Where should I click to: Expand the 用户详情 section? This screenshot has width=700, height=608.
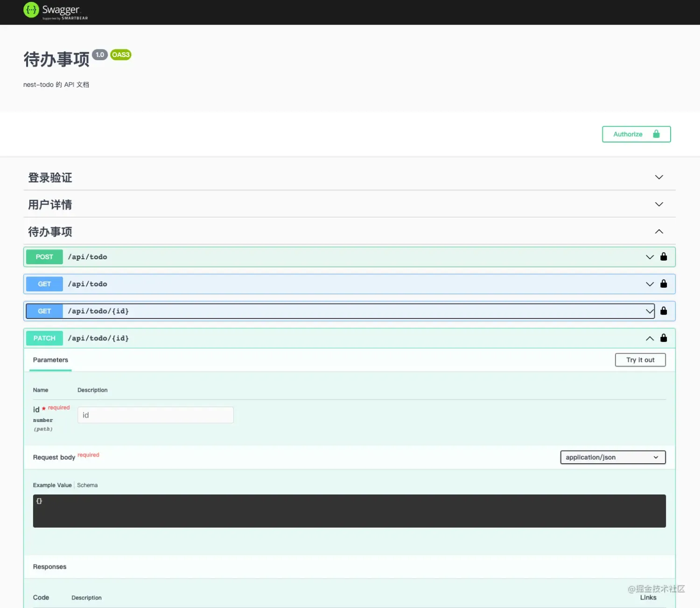coord(658,205)
